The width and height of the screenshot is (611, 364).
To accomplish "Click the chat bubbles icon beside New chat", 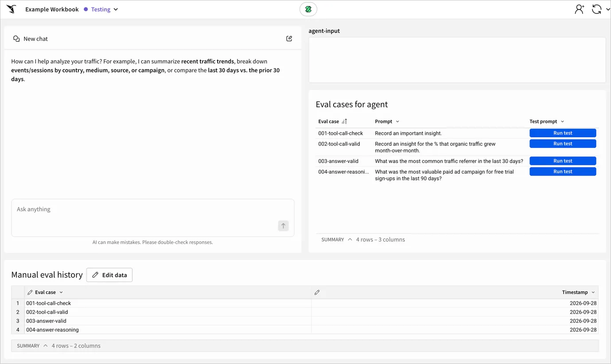I will click(x=16, y=39).
